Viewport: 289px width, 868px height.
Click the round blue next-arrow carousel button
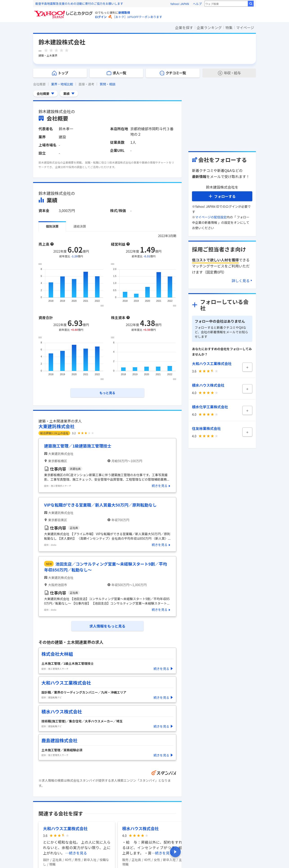coord(175,852)
